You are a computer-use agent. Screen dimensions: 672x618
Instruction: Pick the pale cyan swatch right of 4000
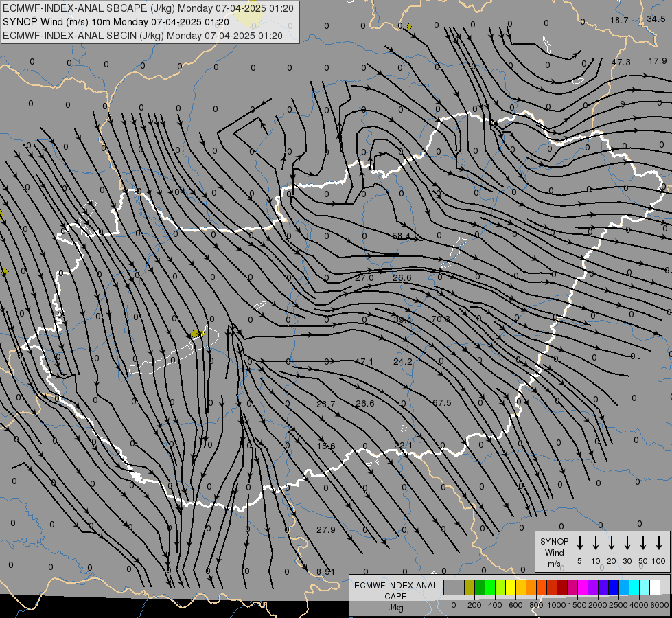(x=644, y=587)
